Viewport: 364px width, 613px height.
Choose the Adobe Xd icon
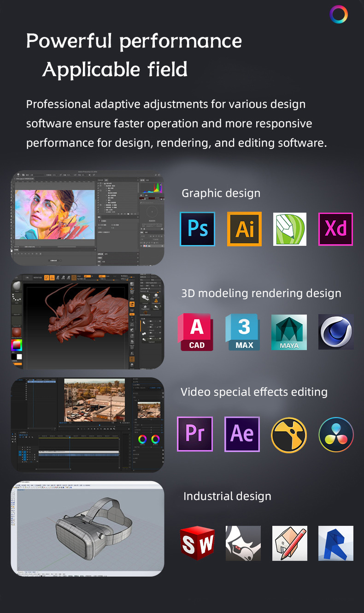click(335, 229)
